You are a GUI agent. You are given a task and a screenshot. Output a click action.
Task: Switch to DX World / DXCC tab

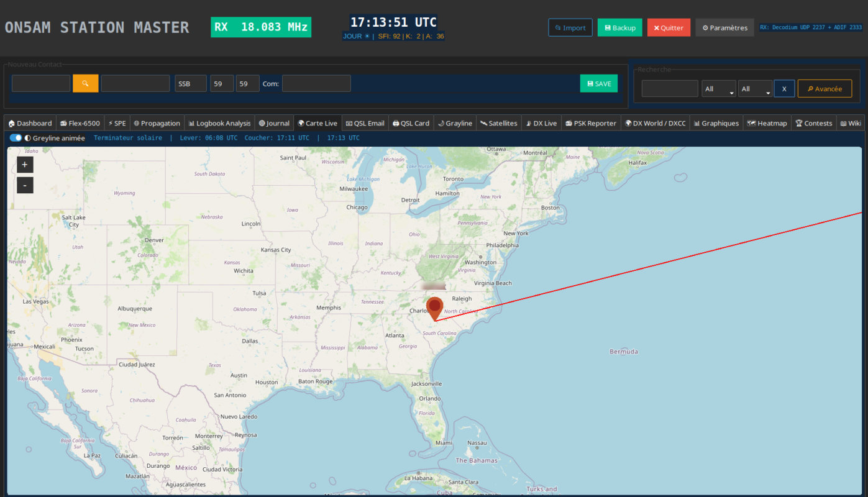coord(656,123)
